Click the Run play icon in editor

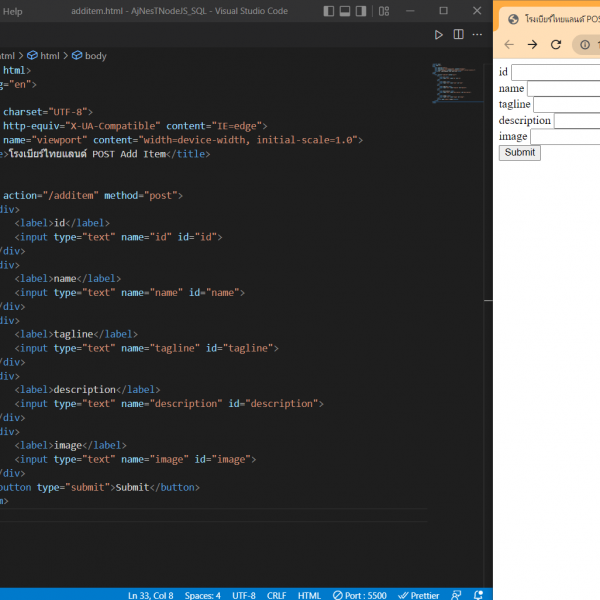438,34
